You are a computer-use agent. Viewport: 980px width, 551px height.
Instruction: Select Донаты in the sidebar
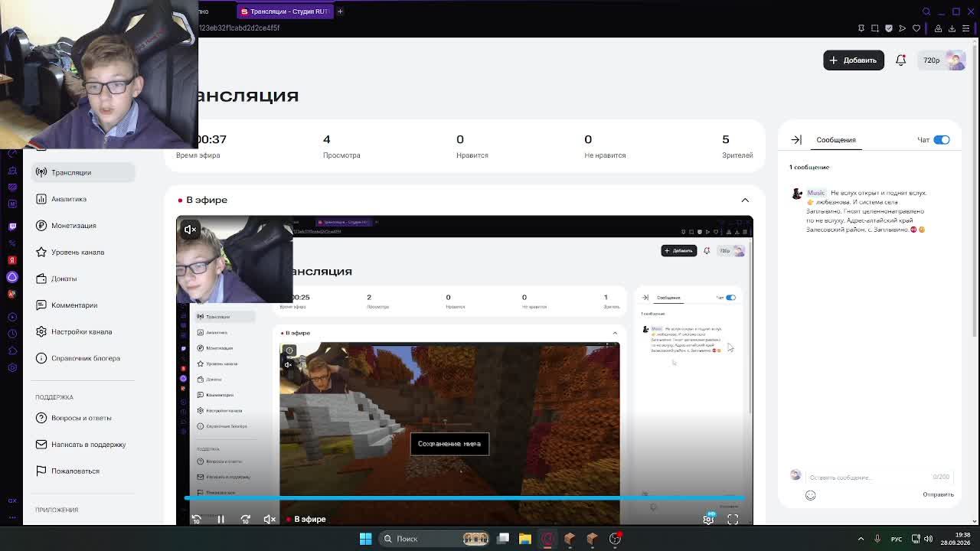tap(83, 279)
